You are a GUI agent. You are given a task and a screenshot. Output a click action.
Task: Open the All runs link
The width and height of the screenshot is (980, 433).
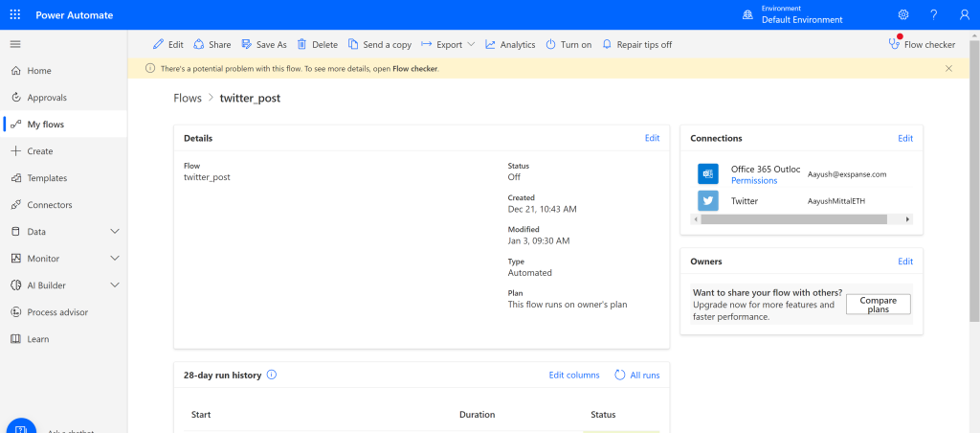[645, 376]
